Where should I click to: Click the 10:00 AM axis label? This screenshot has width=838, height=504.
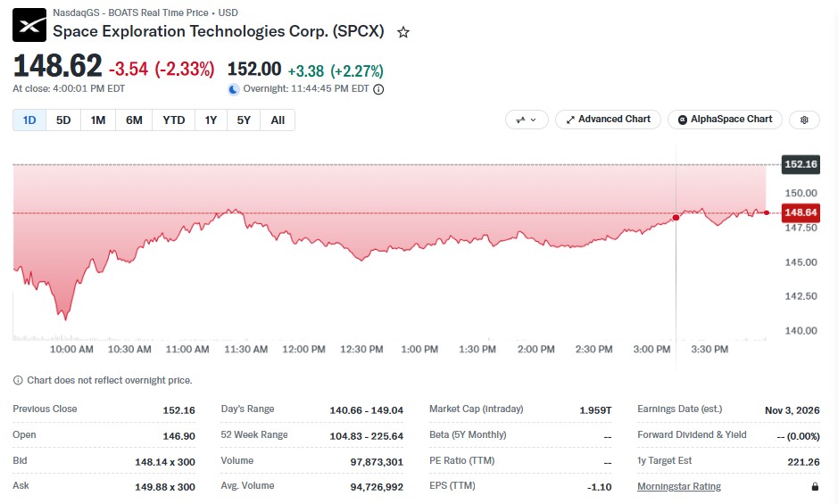click(71, 349)
